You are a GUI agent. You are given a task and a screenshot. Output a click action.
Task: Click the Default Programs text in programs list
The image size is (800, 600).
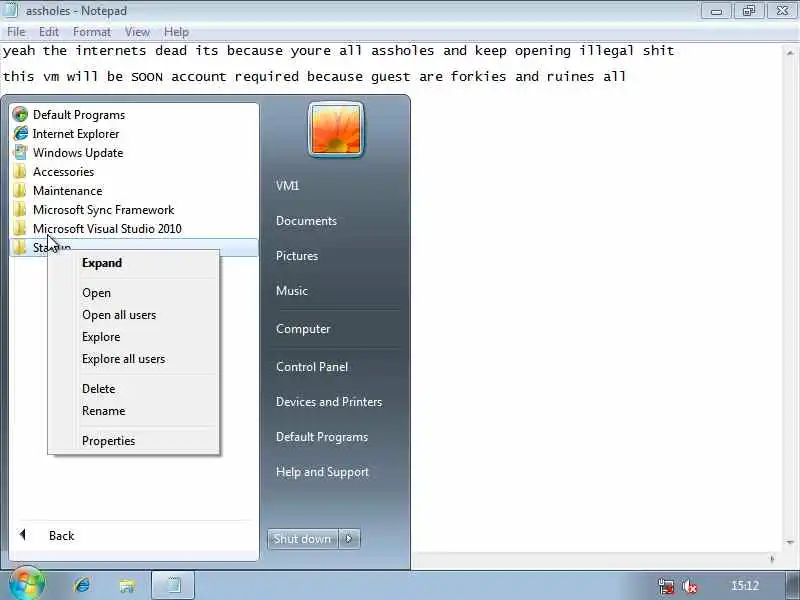click(x=79, y=115)
